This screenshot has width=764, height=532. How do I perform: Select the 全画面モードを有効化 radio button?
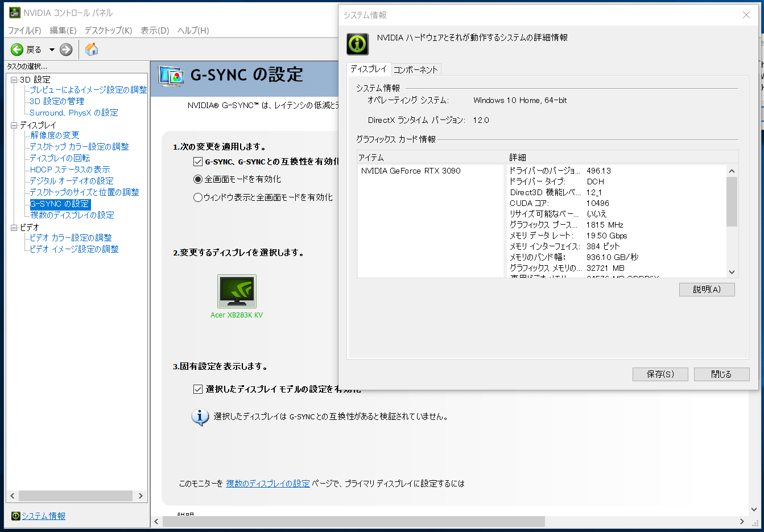tap(198, 179)
